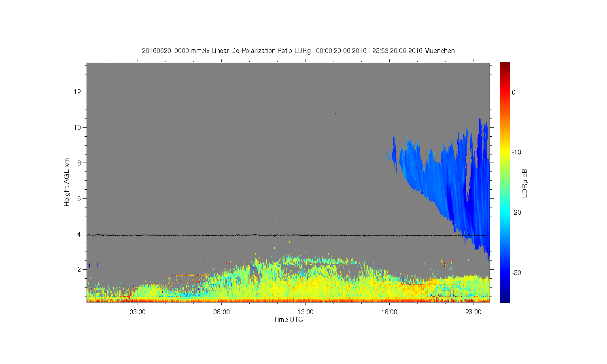This screenshot has width=607, height=364.
Task: Click the height axis tick label 2
Action: point(79,269)
